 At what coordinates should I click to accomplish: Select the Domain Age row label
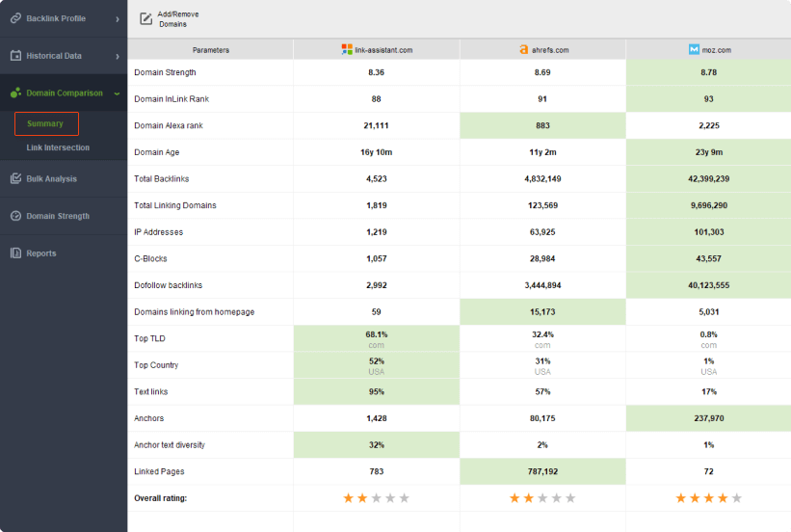coord(157,152)
